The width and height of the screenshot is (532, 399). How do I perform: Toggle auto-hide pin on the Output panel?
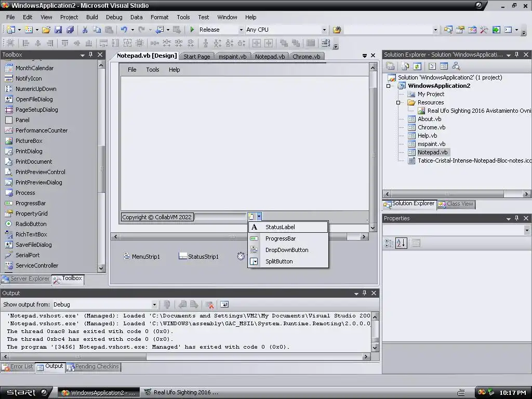click(364, 293)
